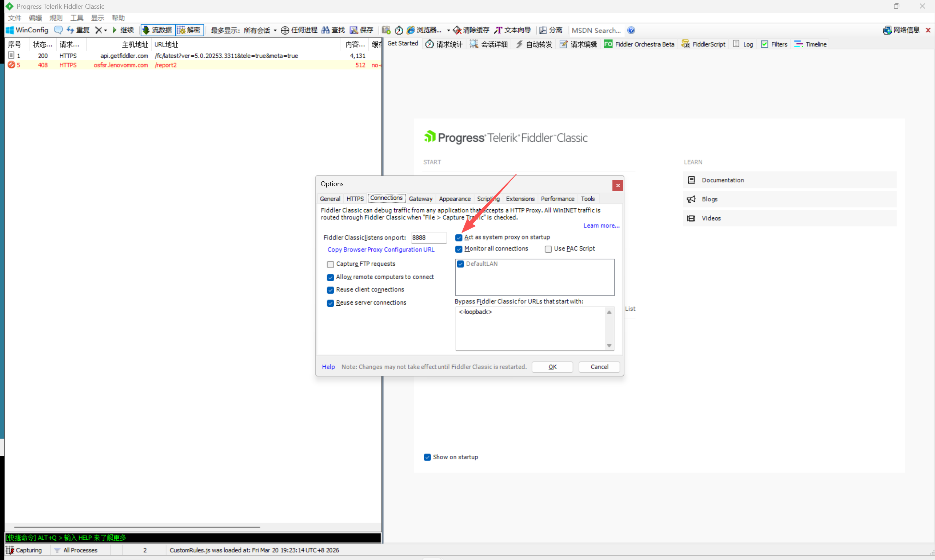
Task: Click the Save session icon
Action: (353, 30)
